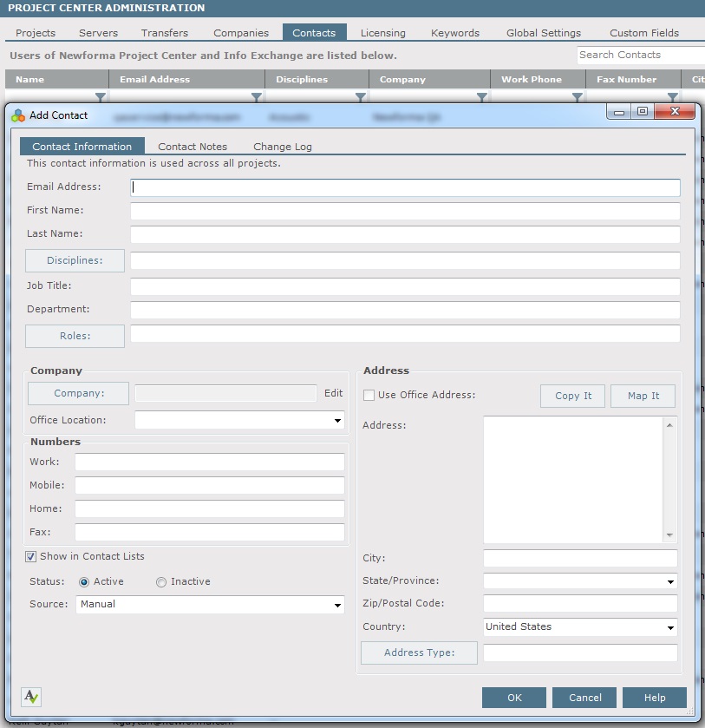This screenshot has width=705, height=728.
Task: Click the Edit company link
Action: [x=334, y=393]
